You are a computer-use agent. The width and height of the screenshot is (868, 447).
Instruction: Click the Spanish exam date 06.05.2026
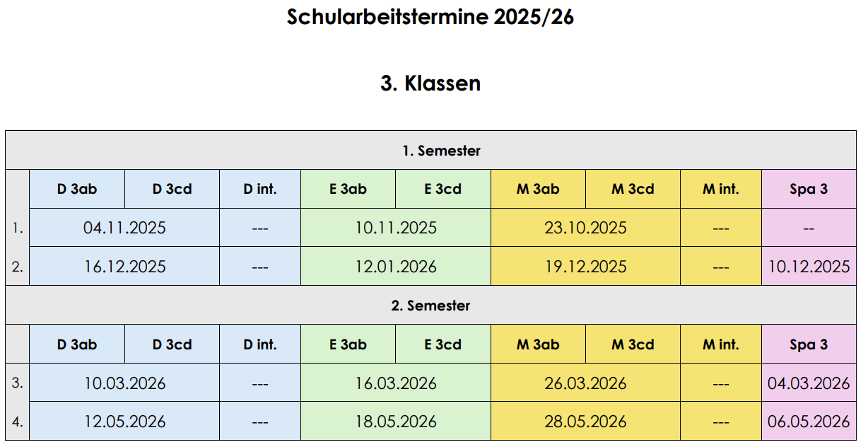[809, 422]
